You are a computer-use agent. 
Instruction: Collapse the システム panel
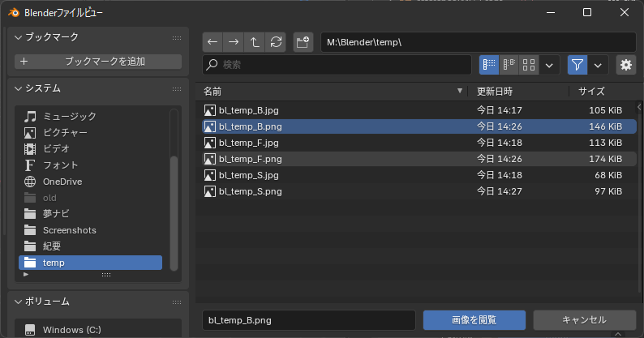click(x=18, y=88)
